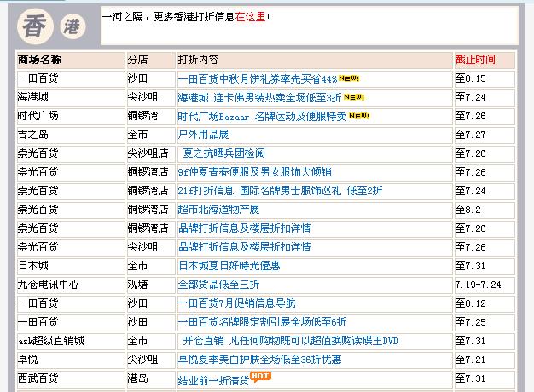The width and height of the screenshot is (534, 392).
Task: Open 一田百货中秋月饼礼券率先买省44% link
Action: tap(258, 79)
